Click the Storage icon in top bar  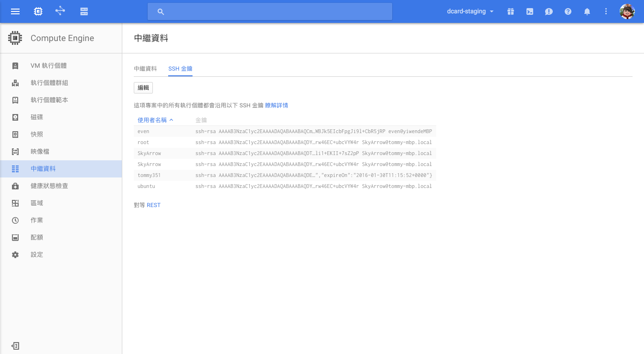click(84, 11)
